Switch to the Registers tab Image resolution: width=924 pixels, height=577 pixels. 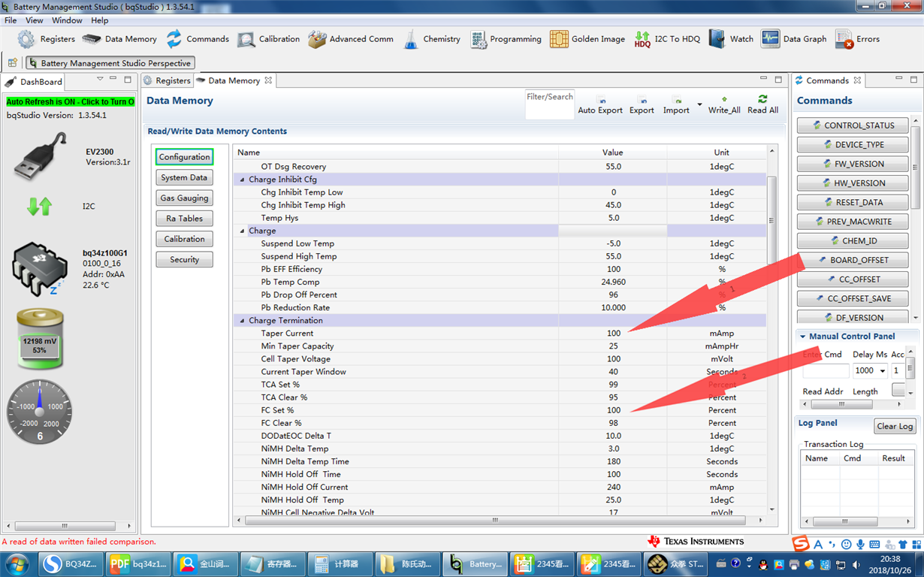pos(167,80)
